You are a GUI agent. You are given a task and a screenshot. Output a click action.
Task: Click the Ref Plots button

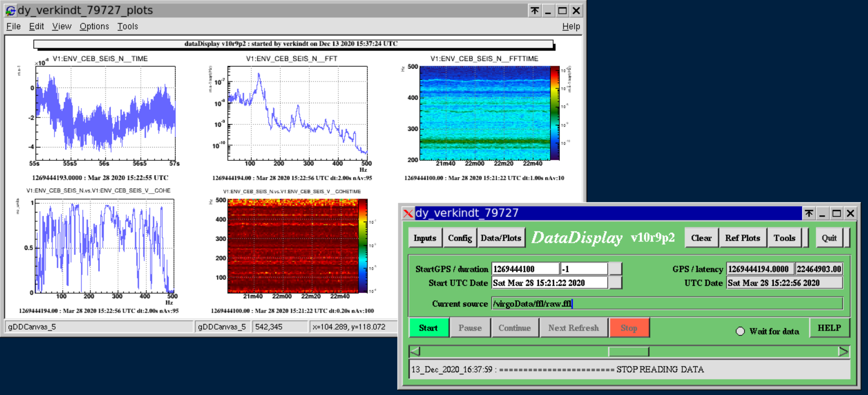742,238
